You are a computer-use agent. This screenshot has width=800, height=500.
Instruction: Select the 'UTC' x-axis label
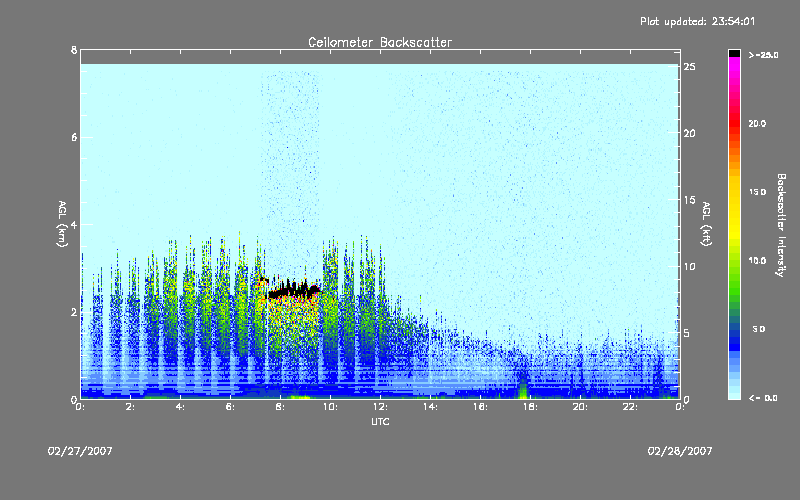pos(380,421)
